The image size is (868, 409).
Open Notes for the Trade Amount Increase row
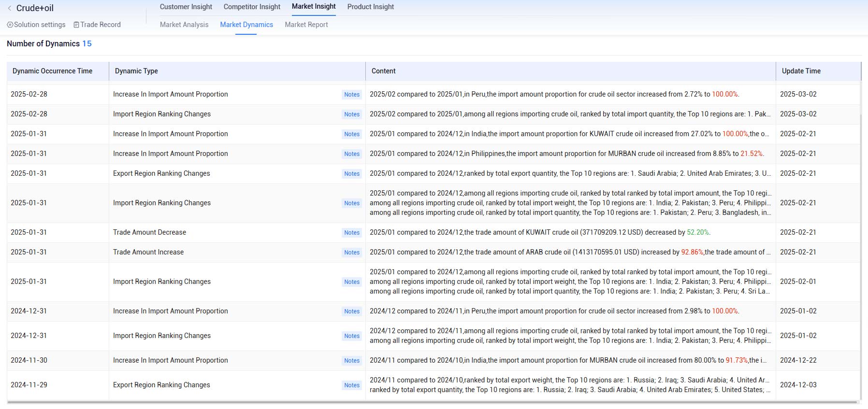[352, 253]
